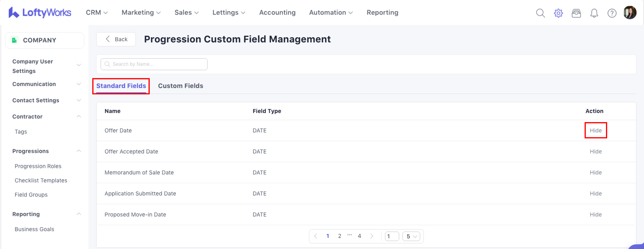Open the Lettings menu

coord(229,12)
